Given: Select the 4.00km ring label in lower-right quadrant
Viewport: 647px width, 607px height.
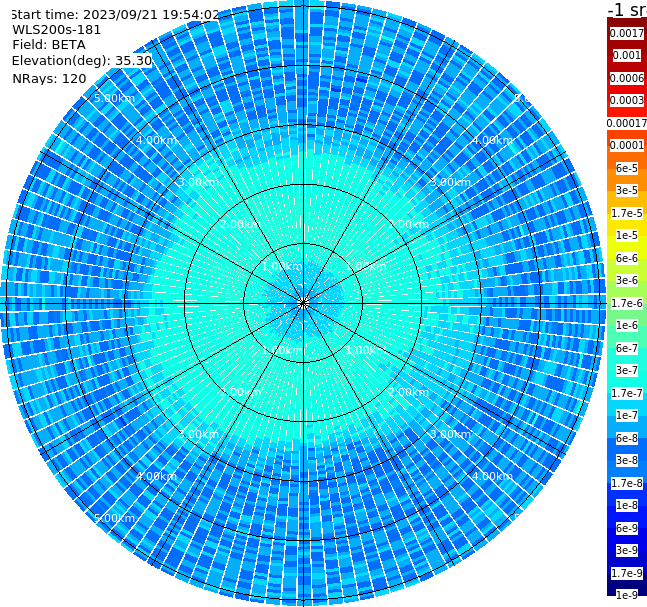Looking at the screenshot, I should click(x=492, y=476).
